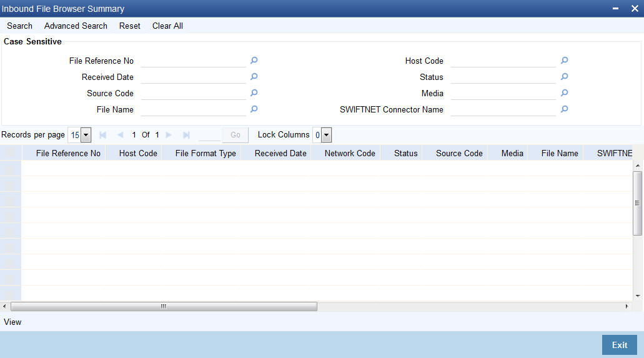
Task: Go to first page of records
Action: pyautogui.click(x=102, y=135)
